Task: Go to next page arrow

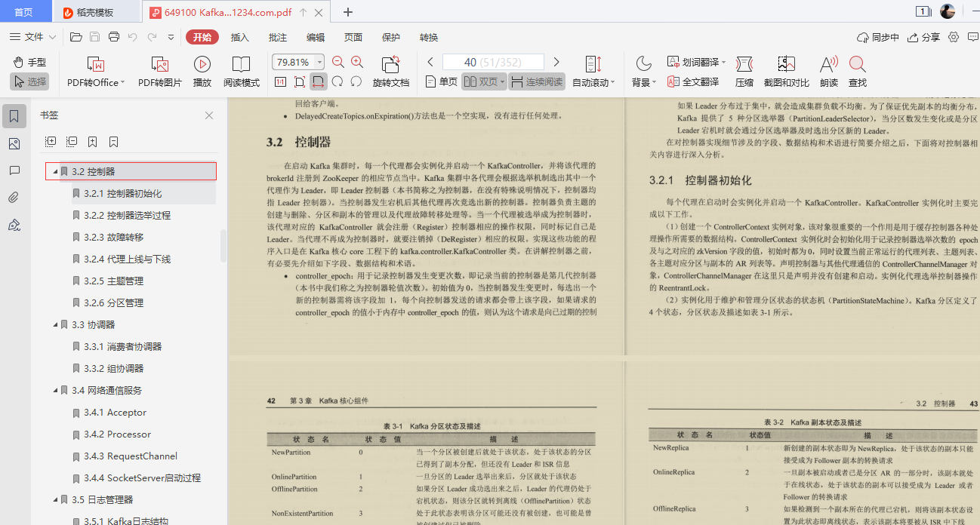Action: point(556,62)
